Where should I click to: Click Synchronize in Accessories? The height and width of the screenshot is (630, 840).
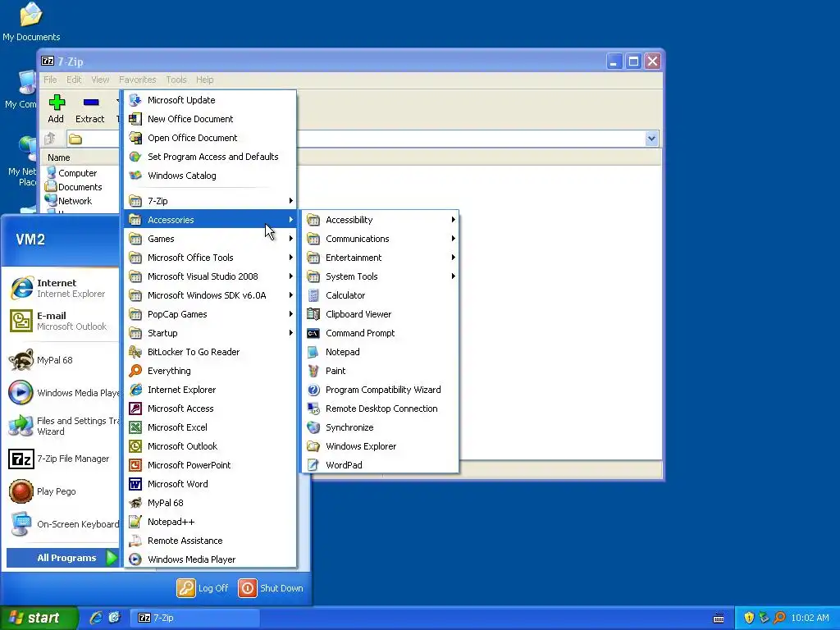[380, 427]
